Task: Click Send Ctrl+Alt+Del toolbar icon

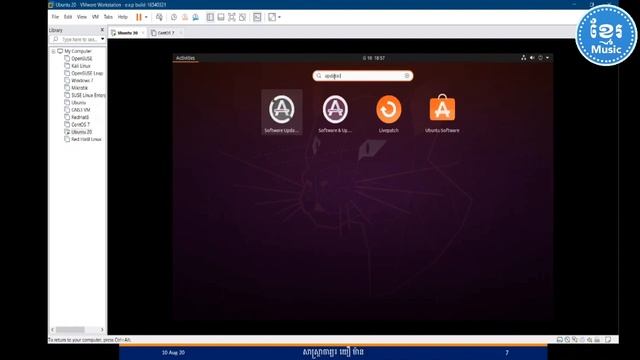Action: pyautogui.click(x=159, y=17)
